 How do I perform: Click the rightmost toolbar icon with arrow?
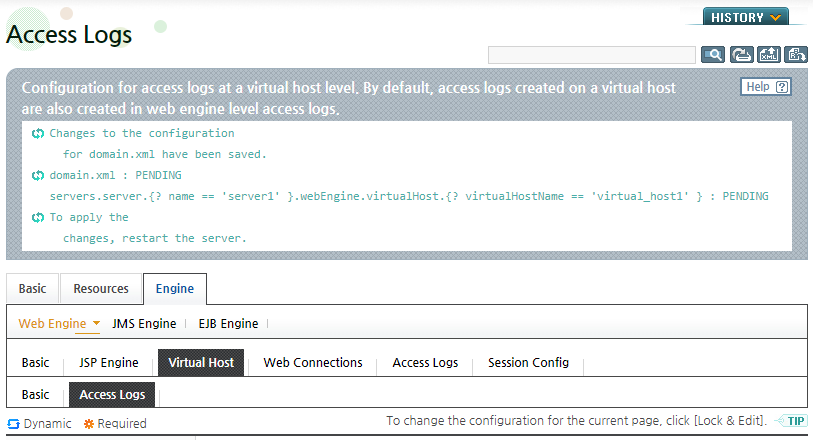[x=796, y=54]
